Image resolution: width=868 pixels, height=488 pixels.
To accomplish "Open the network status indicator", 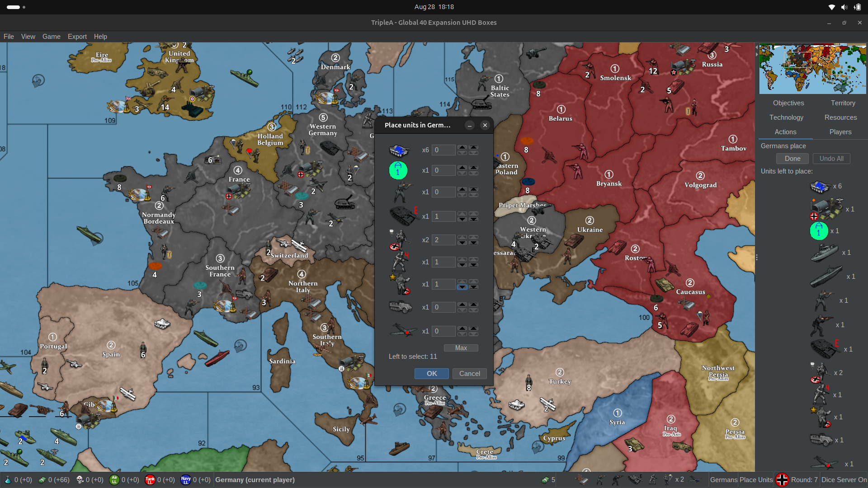I will [x=831, y=7].
